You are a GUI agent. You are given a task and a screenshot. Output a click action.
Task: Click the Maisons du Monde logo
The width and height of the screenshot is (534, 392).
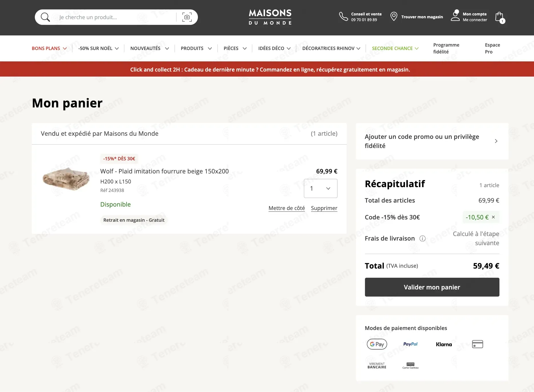point(270,17)
